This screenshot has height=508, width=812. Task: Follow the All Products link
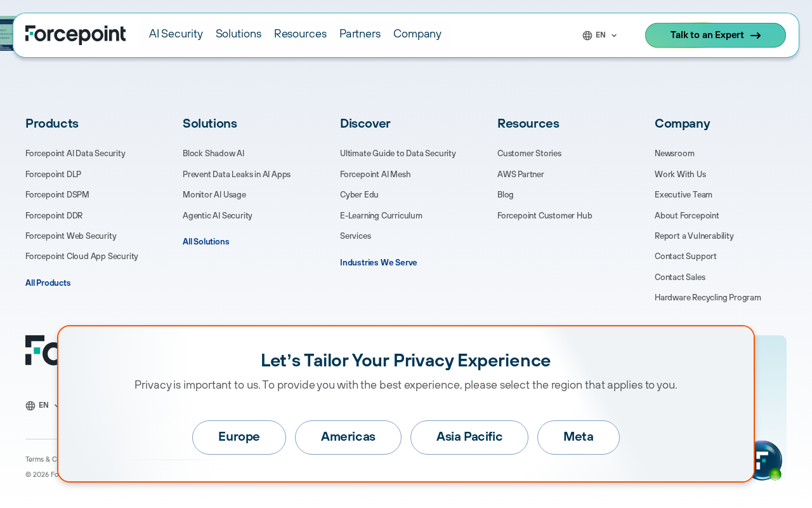[x=48, y=283]
